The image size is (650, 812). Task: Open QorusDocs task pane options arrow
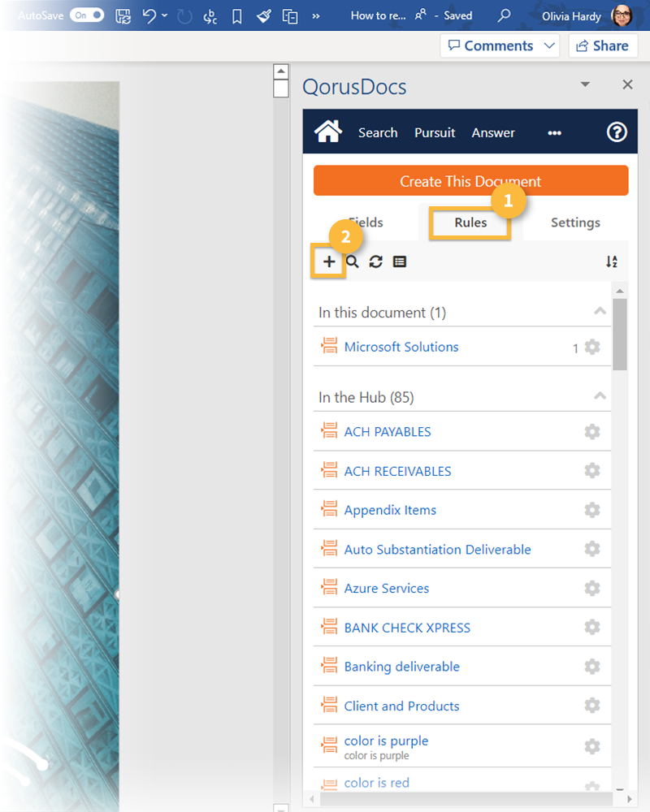click(584, 84)
